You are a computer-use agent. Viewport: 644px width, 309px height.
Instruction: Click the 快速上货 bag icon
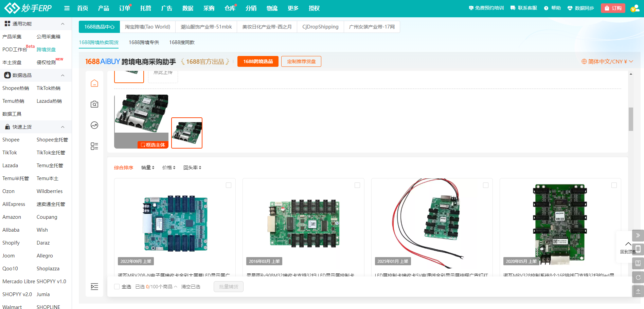click(x=7, y=127)
